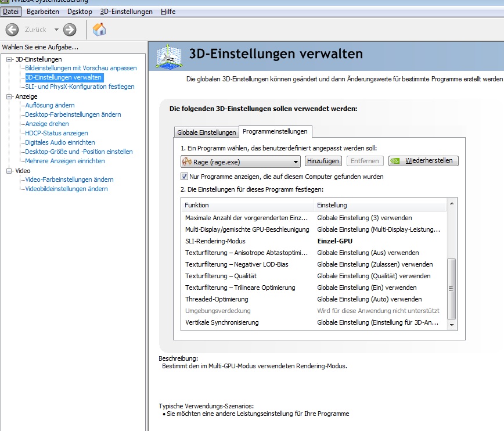Click 'Globale Einstellung (Auto) verwenden' value
504x431 pixels.
pyautogui.click(x=369, y=299)
